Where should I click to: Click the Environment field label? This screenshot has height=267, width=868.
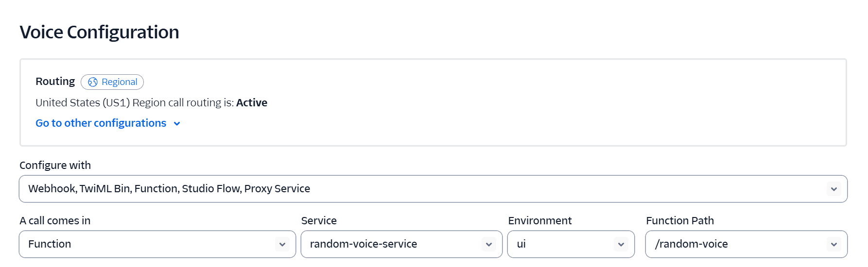click(x=539, y=220)
